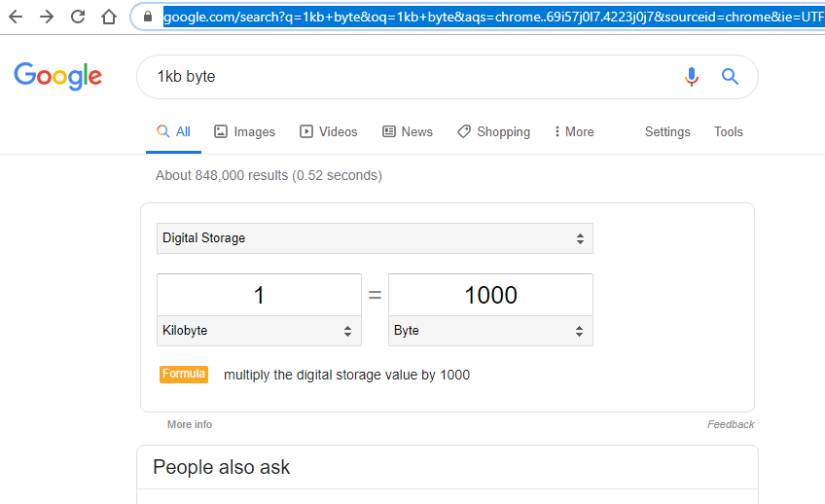Screen dimensions: 825x504
Task: Click the browser forward arrow
Action: tap(47, 17)
